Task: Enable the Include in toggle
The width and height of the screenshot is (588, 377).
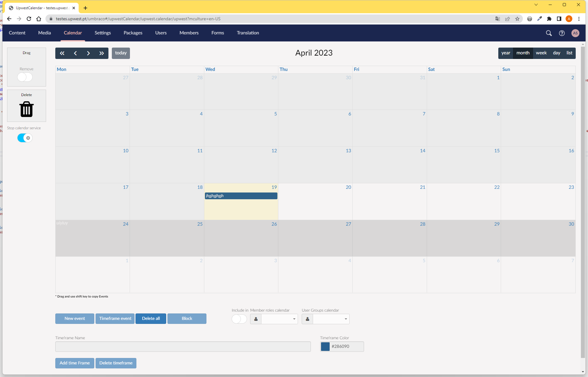Action: [x=239, y=319]
